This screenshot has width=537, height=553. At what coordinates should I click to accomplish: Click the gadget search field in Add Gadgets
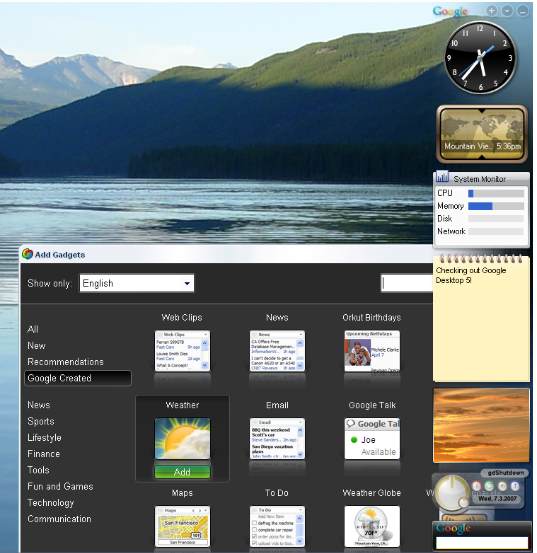[407, 283]
